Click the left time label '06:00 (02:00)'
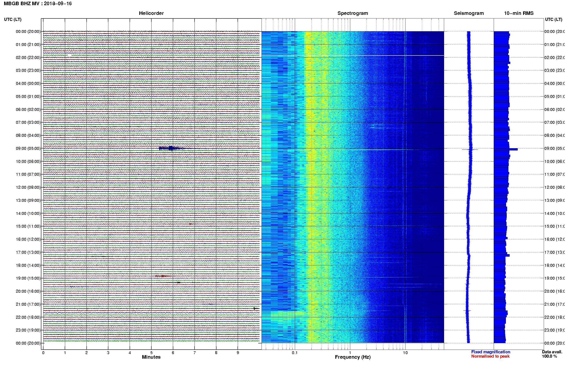 (x=28, y=109)
